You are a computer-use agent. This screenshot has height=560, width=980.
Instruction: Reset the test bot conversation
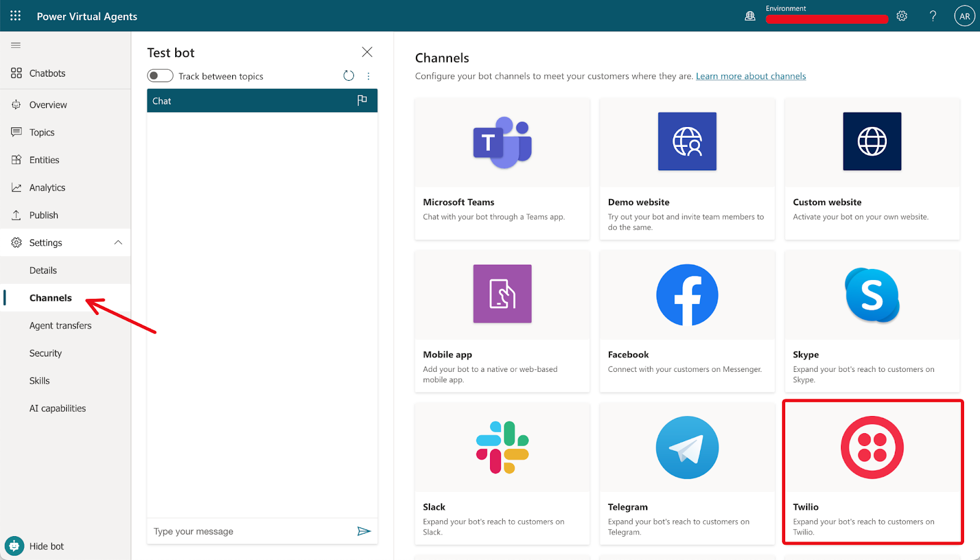pos(349,76)
